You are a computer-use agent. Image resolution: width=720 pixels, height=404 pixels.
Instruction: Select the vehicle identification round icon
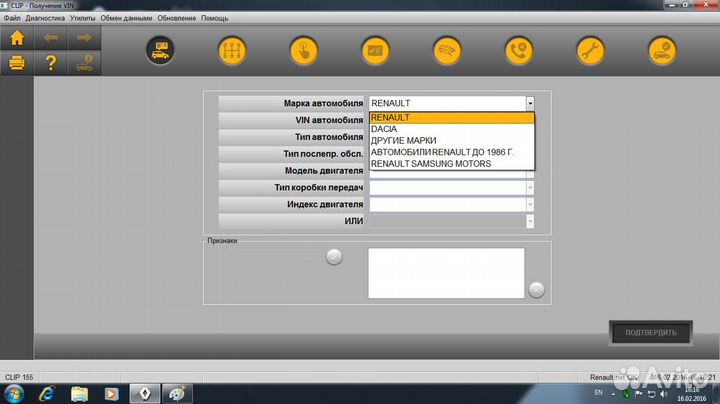tap(160, 49)
